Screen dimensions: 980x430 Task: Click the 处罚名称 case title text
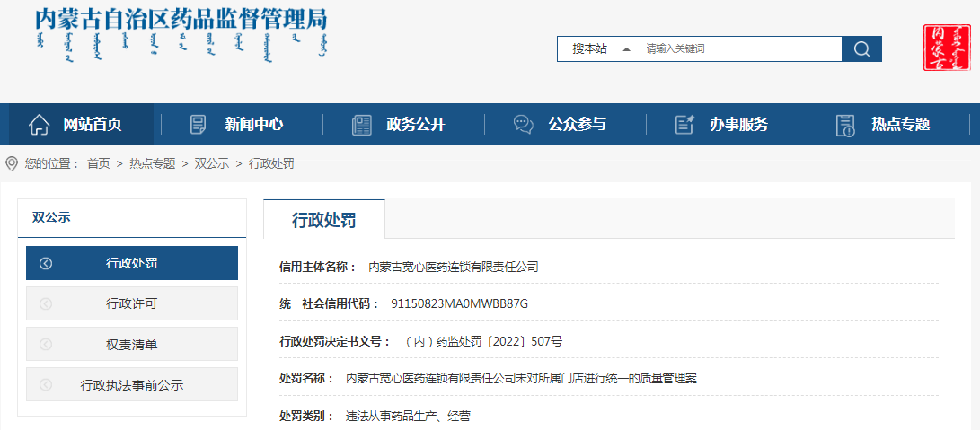click(521, 378)
